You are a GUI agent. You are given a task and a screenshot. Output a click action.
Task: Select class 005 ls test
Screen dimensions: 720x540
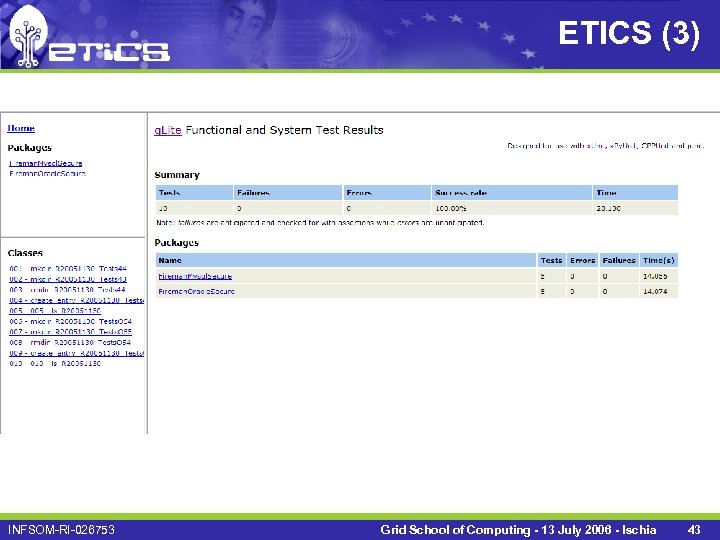click(55, 311)
